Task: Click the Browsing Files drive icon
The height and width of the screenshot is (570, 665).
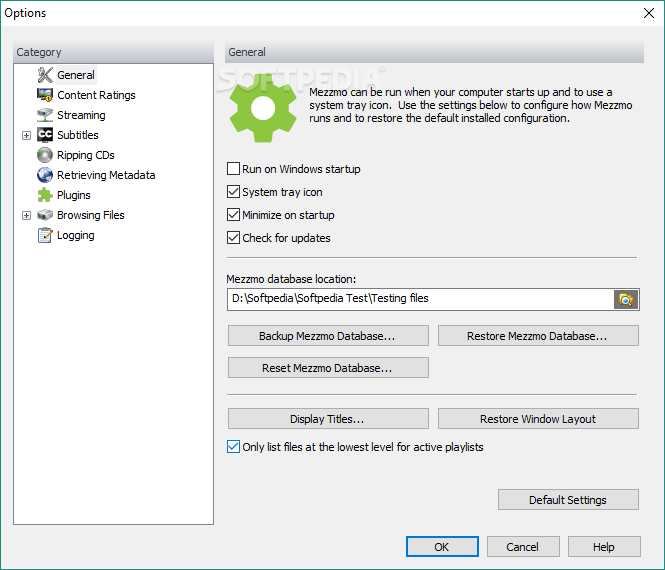Action: (45, 215)
